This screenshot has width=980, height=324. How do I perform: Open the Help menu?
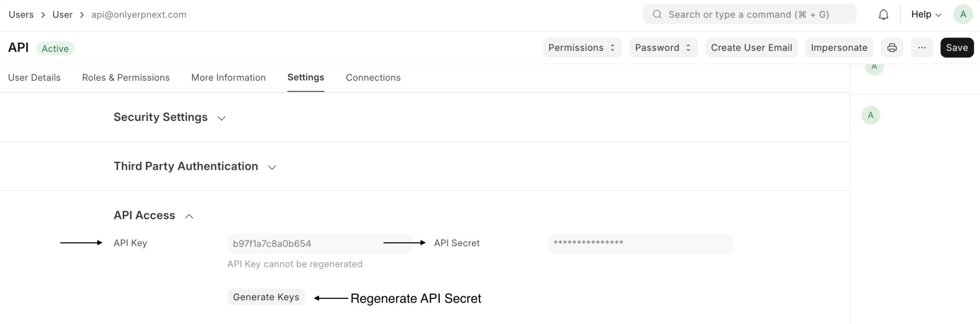[x=926, y=15]
